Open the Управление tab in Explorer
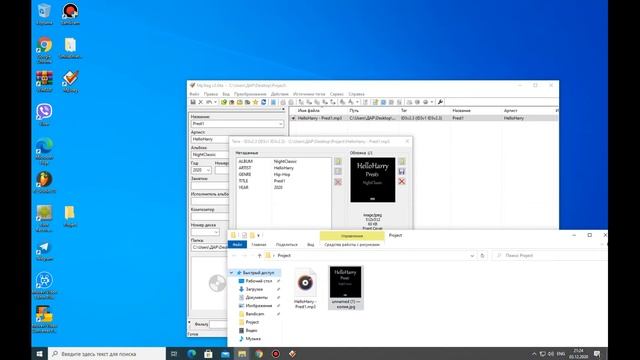The width and height of the screenshot is (640, 360). 352,236
